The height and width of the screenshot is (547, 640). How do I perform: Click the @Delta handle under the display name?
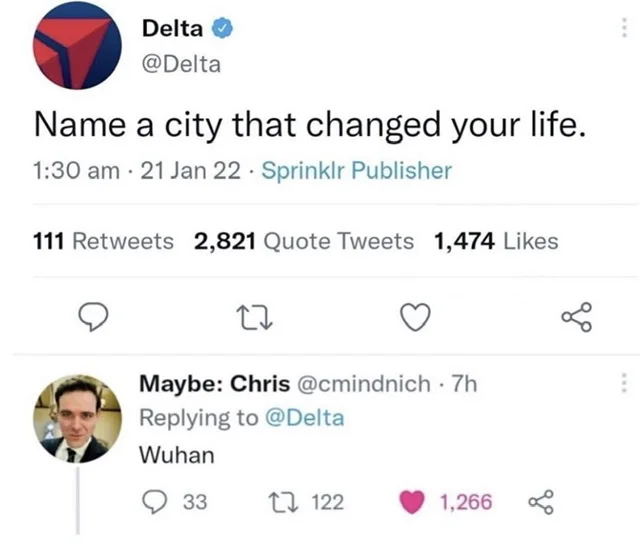click(x=182, y=66)
